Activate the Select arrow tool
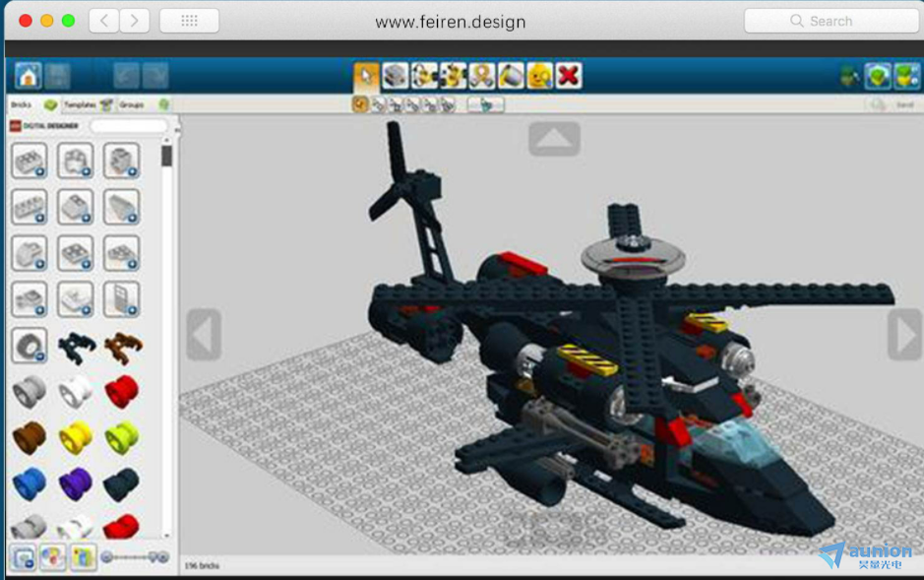The image size is (924, 580). [x=366, y=76]
